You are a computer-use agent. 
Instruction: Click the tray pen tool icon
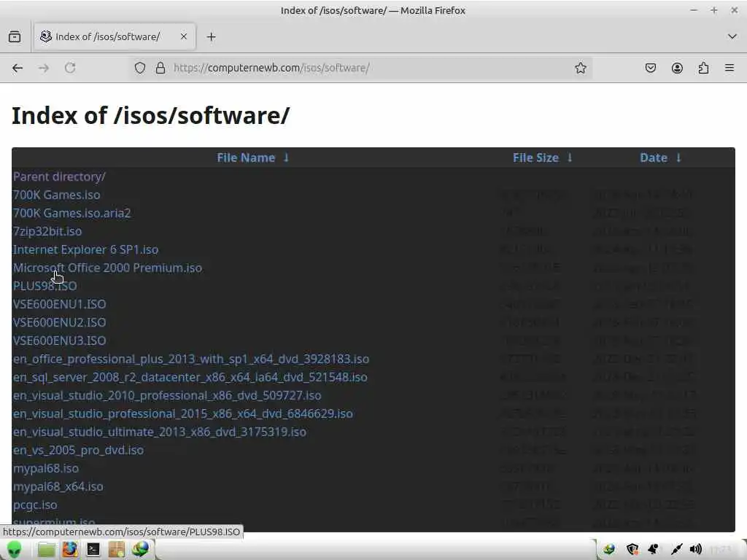point(676,549)
